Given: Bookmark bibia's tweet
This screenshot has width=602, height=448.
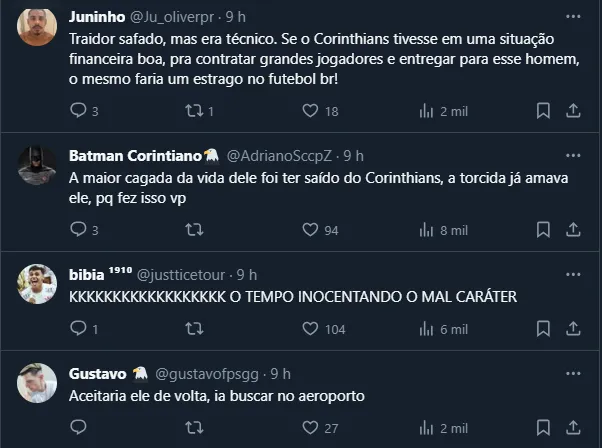Looking at the screenshot, I should click(x=543, y=329).
